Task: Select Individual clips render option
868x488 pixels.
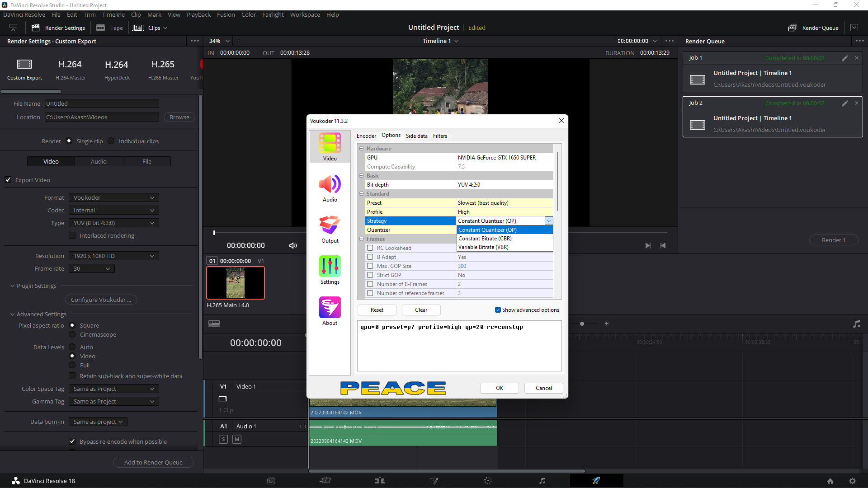Action: [x=111, y=141]
